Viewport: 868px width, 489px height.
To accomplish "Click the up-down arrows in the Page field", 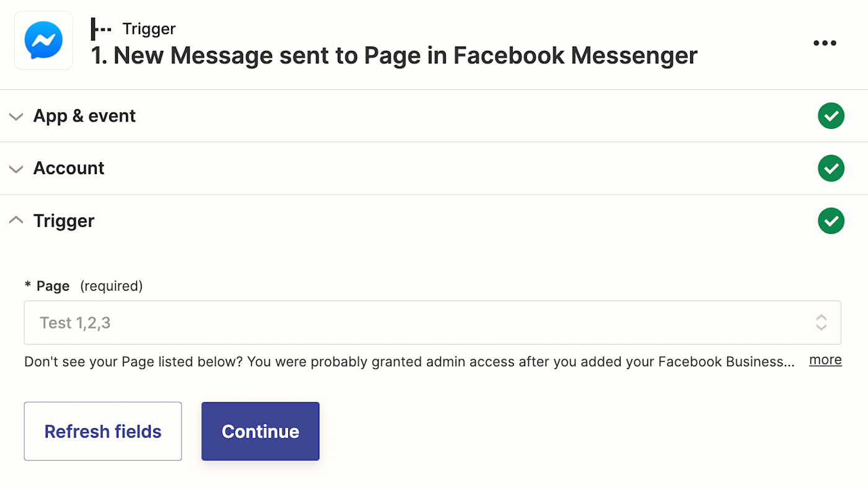I will pos(821,322).
